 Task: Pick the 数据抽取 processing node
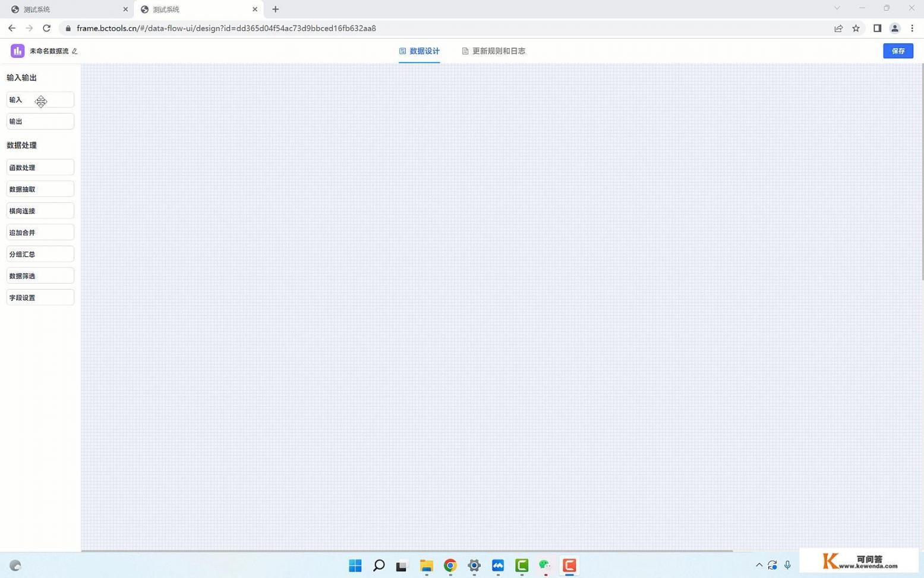pos(40,189)
